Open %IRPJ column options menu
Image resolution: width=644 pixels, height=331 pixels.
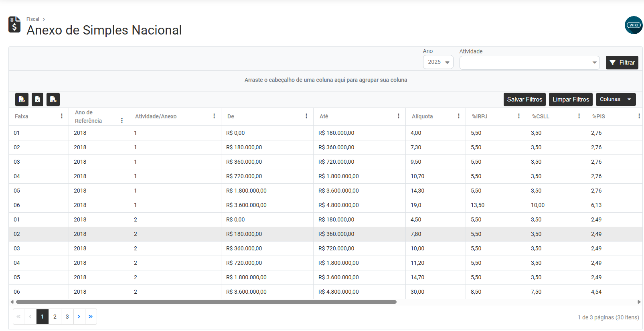pyautogui.click(x=519, y=116)
